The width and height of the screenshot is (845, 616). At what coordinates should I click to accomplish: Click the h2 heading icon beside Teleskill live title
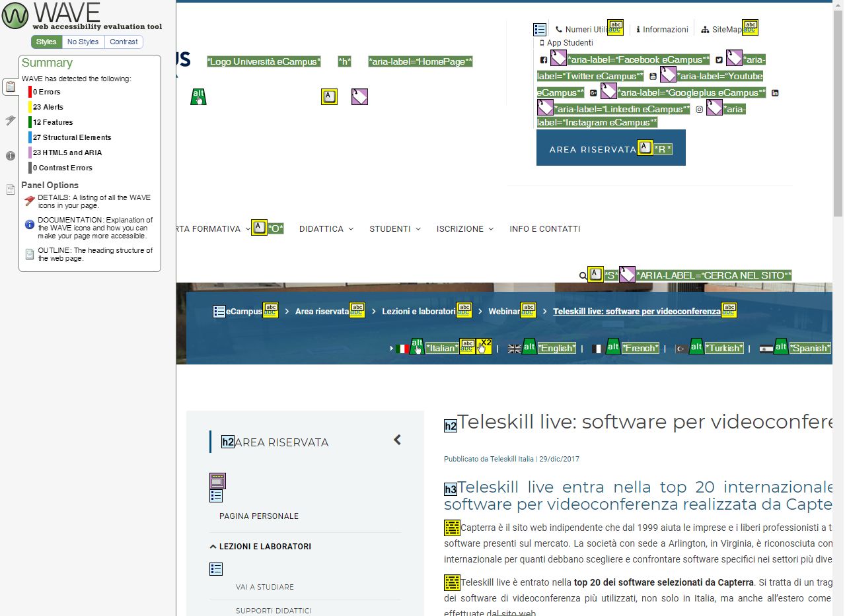tap(450, 426)
